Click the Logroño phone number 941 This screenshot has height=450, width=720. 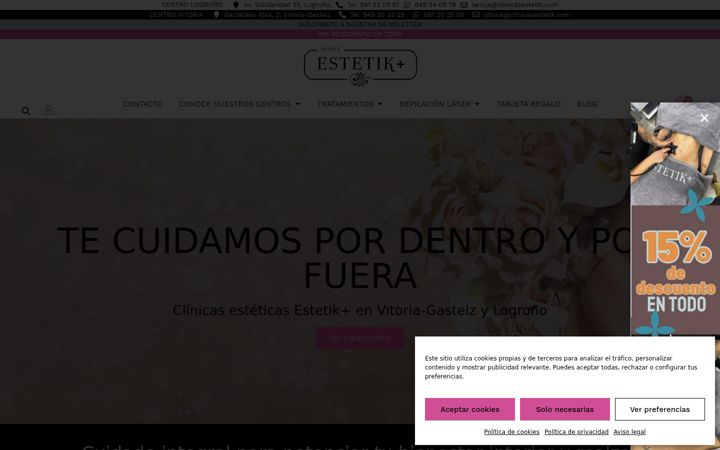click(373, 5)
